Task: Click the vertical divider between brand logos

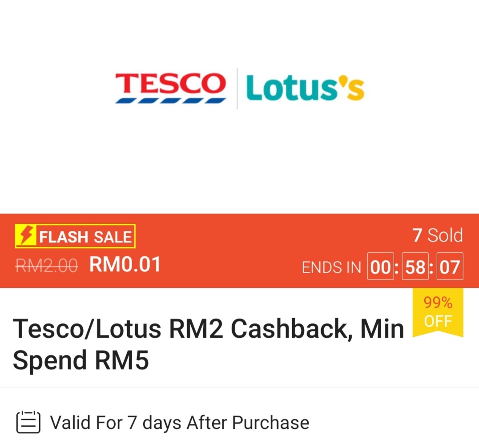Action: click(x=237, y=88)
